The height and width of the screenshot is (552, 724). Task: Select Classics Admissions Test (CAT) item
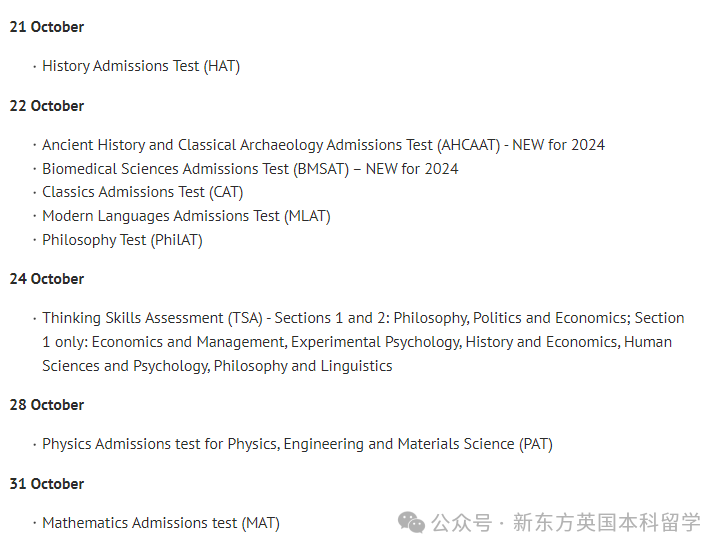click(142, 192)
